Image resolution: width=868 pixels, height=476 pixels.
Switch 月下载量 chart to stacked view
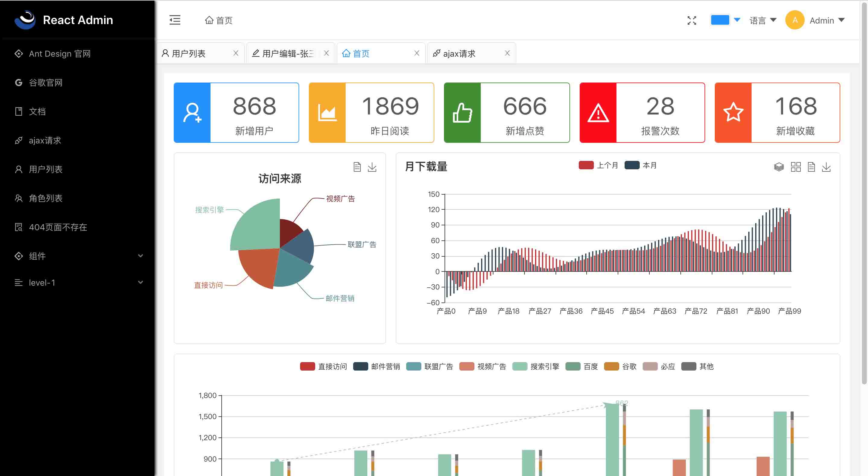(x=779, y=167)
